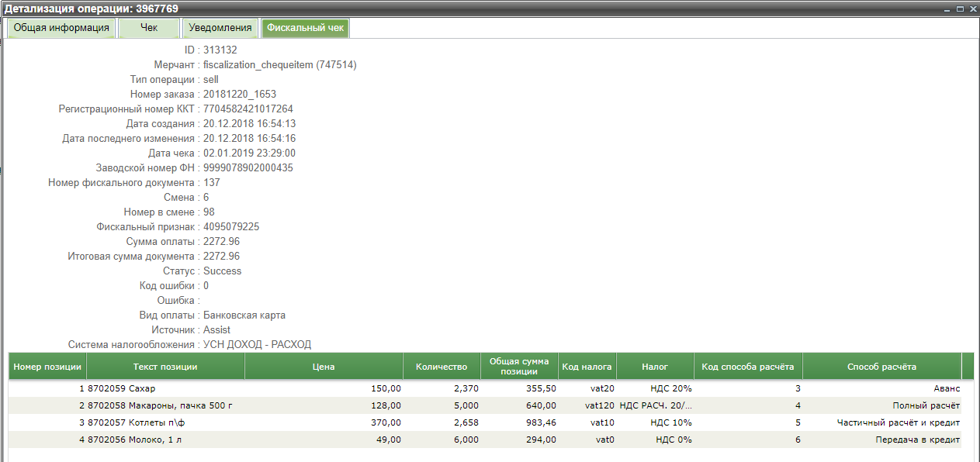Maximize the operation details window
The height and width of the screenshot is (462, 980).
click(960, 9)
